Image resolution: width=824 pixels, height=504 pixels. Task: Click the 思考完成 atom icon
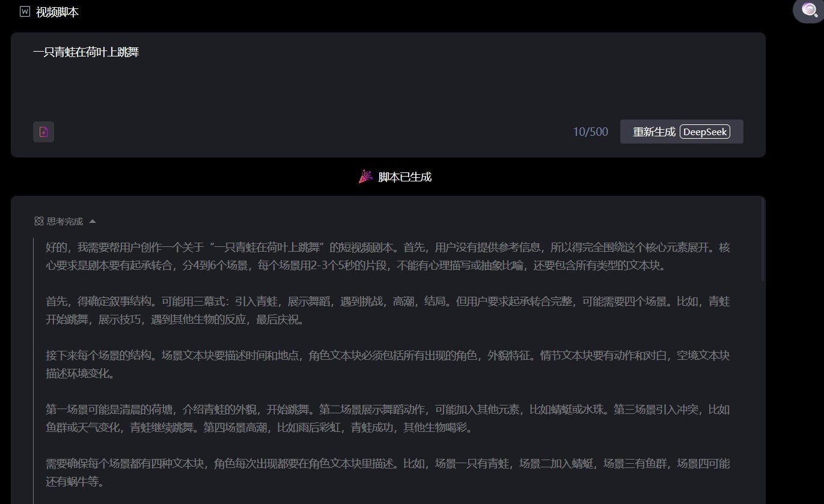tap(39, 222)
